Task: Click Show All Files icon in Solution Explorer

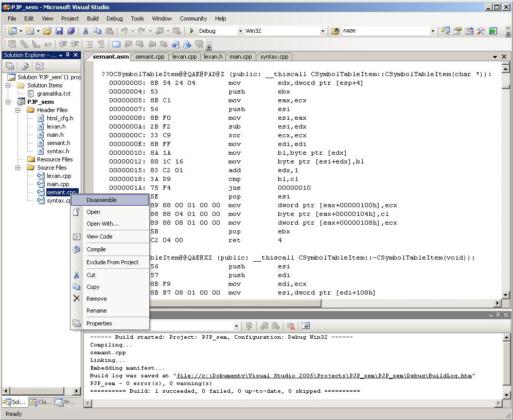Action: (25, 66)
